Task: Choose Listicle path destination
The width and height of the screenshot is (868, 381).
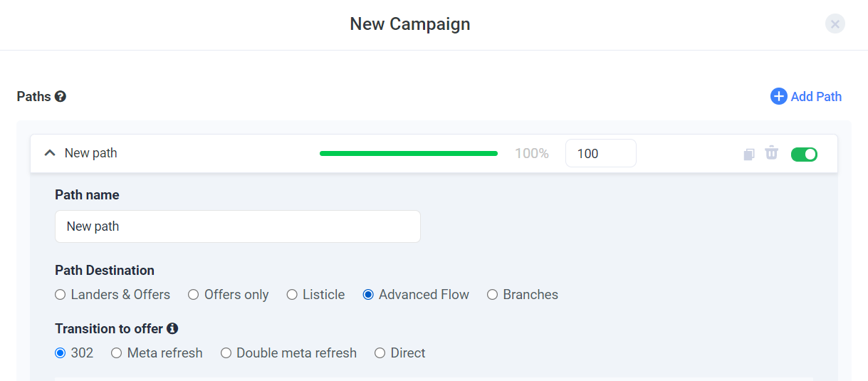Action: point(292,295)
